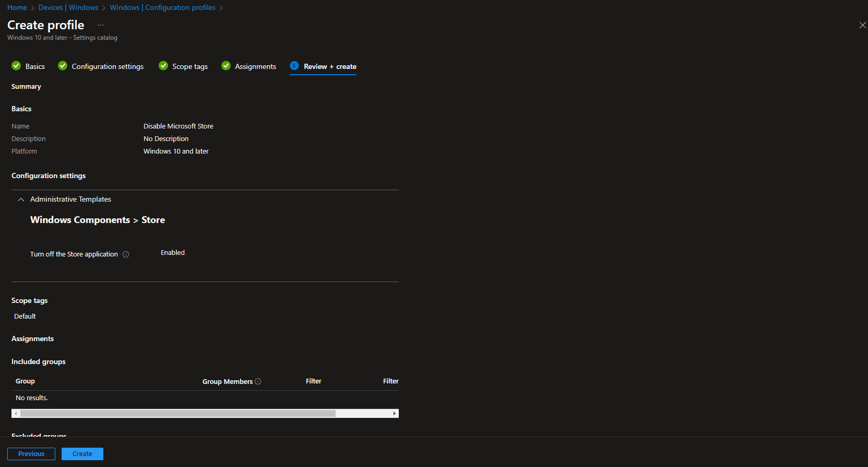Click the Enabled value text
868x467 pixels.
coord(173,252)
